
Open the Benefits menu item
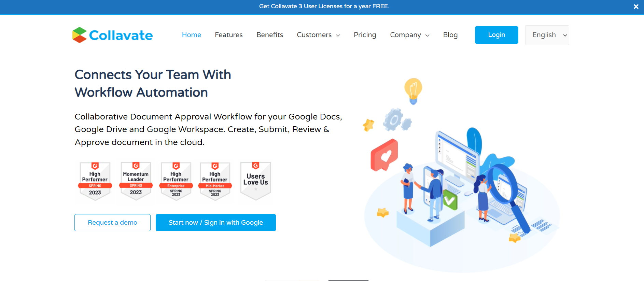coord(270,35)
